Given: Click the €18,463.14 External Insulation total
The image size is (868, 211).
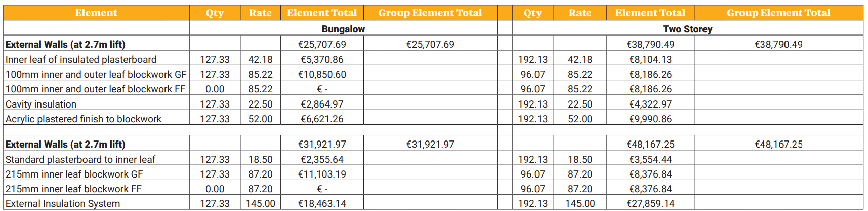Looking at the screenshot, I should (322, 203).
